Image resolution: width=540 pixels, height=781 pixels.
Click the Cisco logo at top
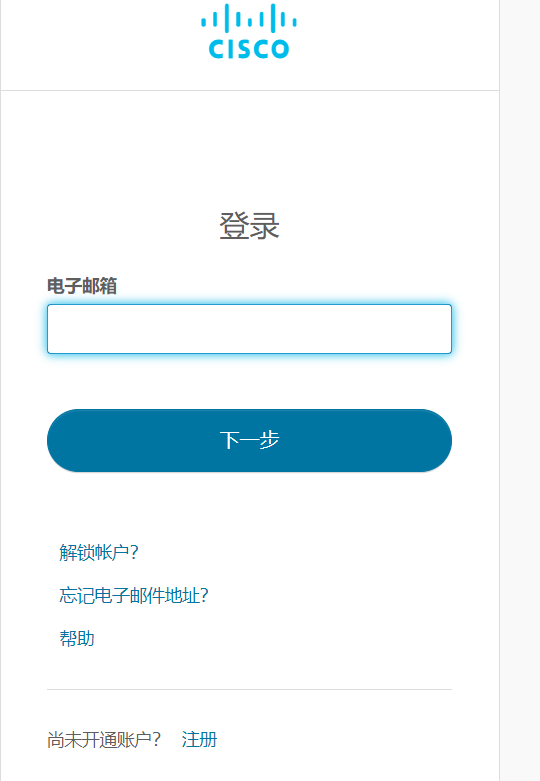(x=249, y=31)
